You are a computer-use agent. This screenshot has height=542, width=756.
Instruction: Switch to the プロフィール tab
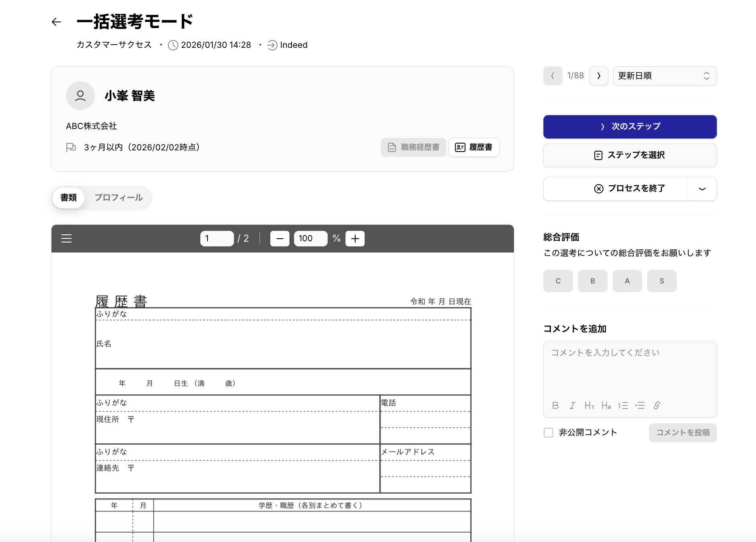[x=119, y=197]
